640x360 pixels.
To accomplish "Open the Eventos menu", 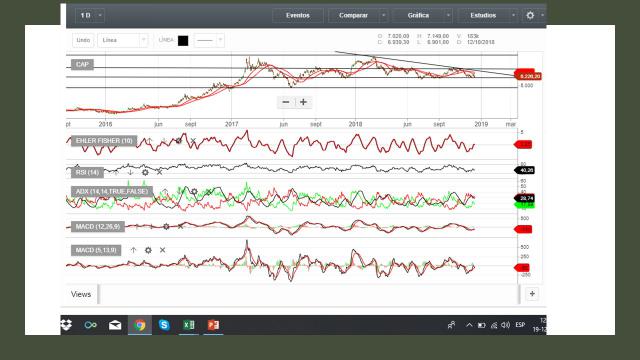I will pyautogui.click(x=298, y=16).
